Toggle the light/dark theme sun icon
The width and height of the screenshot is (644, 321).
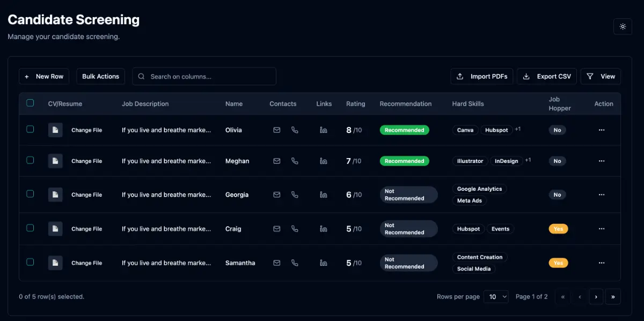pos(623,26)
